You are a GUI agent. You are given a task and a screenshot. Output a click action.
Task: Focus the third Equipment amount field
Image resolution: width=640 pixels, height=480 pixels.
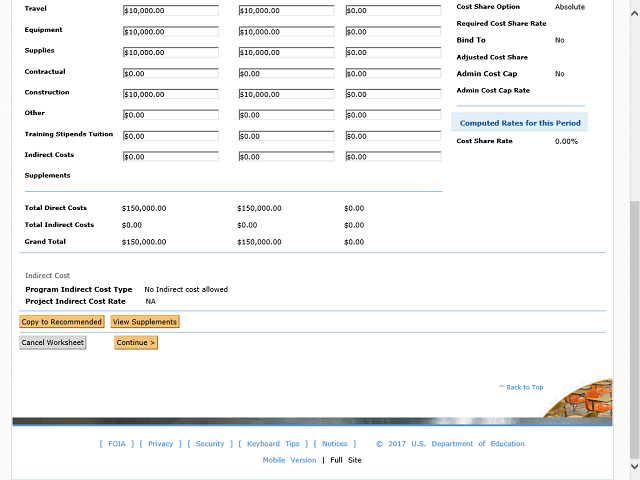[393, 32]
